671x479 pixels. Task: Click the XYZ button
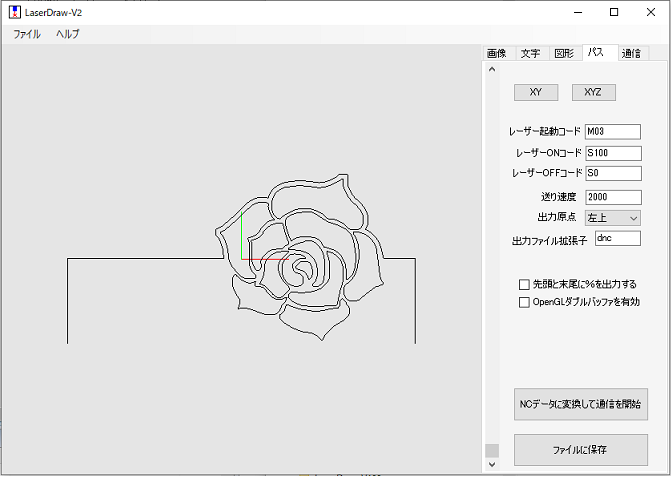[594, 92]
